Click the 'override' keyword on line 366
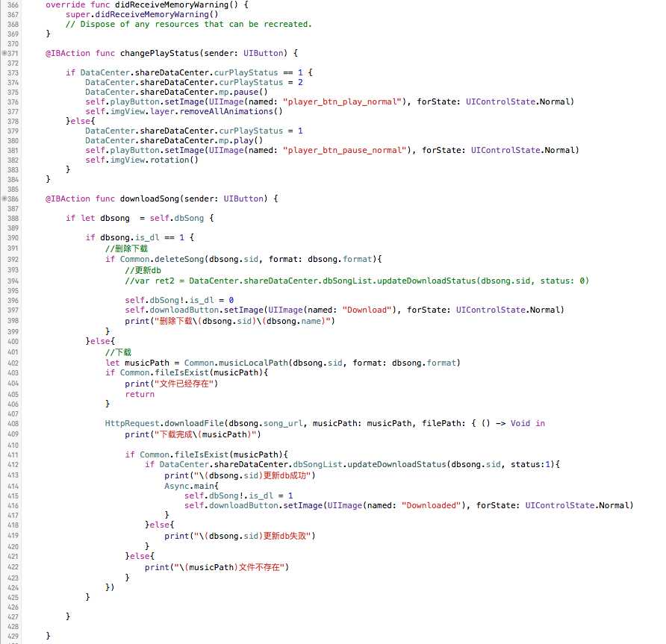The height and width of the screenshot is (644, 666). tap(66, 5)
